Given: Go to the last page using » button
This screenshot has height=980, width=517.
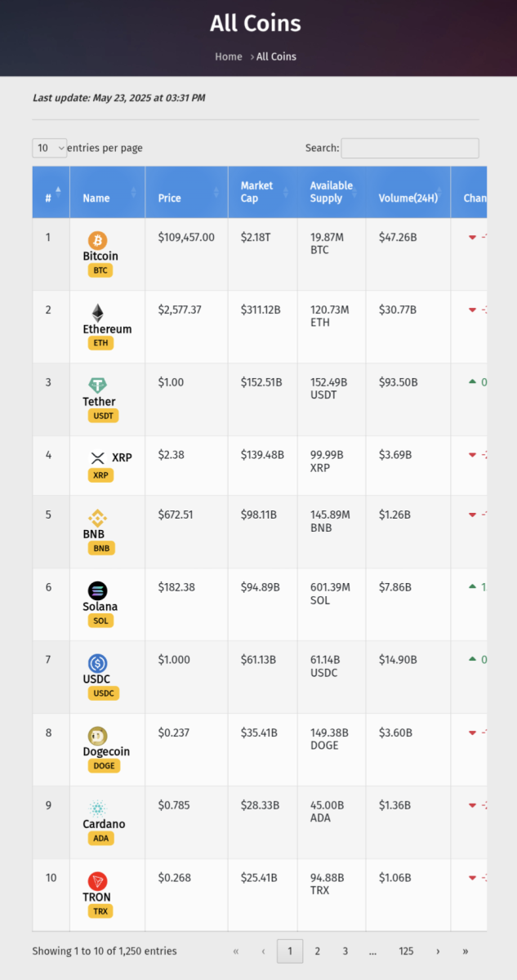Looking at the screenshot, I should pyautogui.click(x=466, y=951).
